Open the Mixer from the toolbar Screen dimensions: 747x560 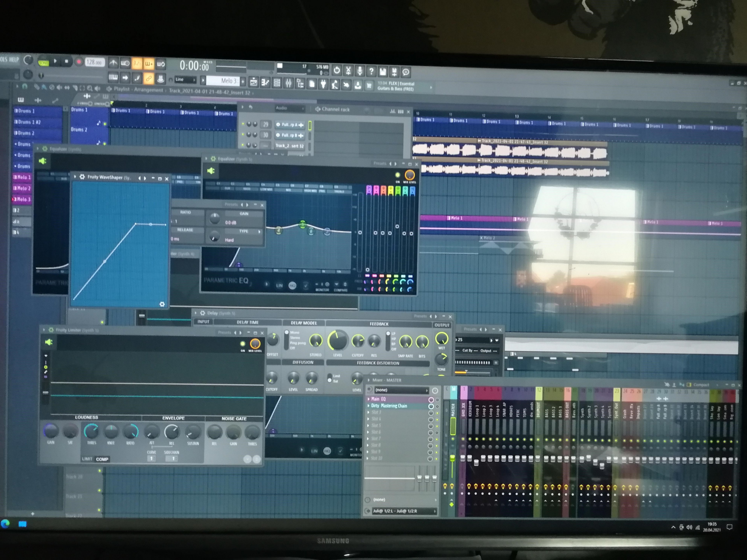click(289, 83)
